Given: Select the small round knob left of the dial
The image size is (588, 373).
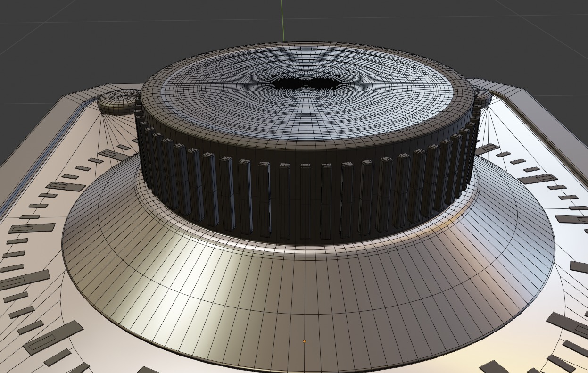Looking at the screenshot, I should (x=118, y=101).
